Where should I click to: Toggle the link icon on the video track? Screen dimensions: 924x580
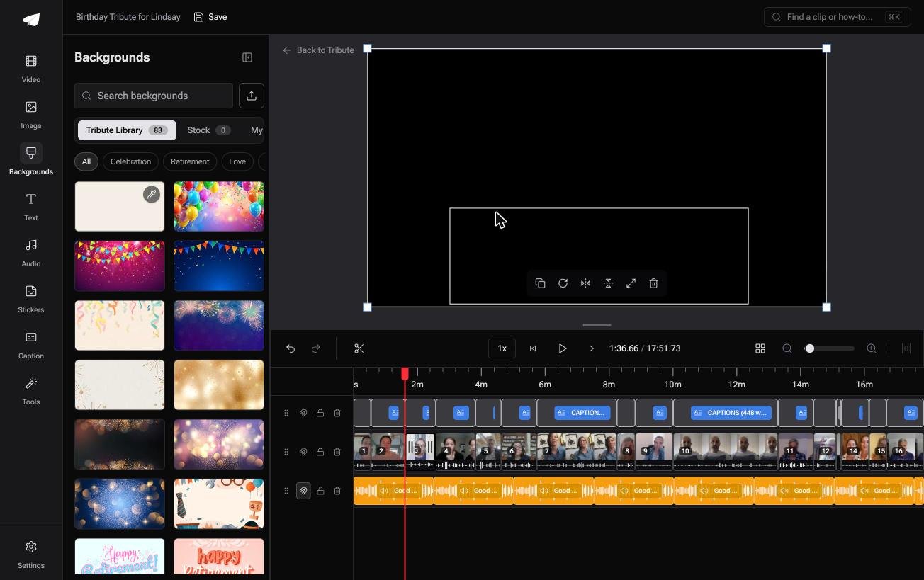pos(303,452)
